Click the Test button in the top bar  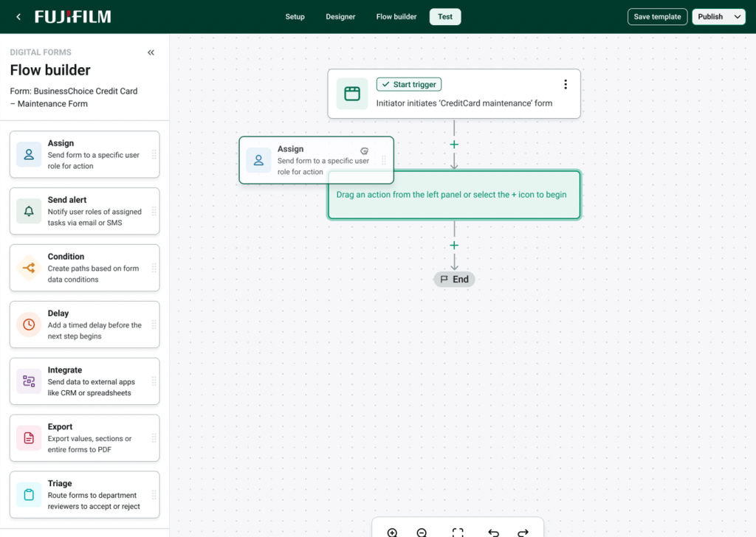(x=445, y=16)
